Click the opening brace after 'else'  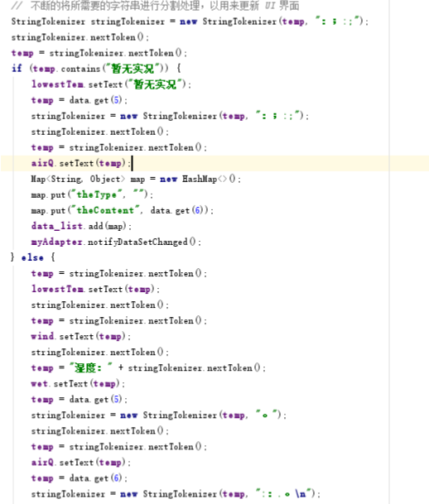53,257
